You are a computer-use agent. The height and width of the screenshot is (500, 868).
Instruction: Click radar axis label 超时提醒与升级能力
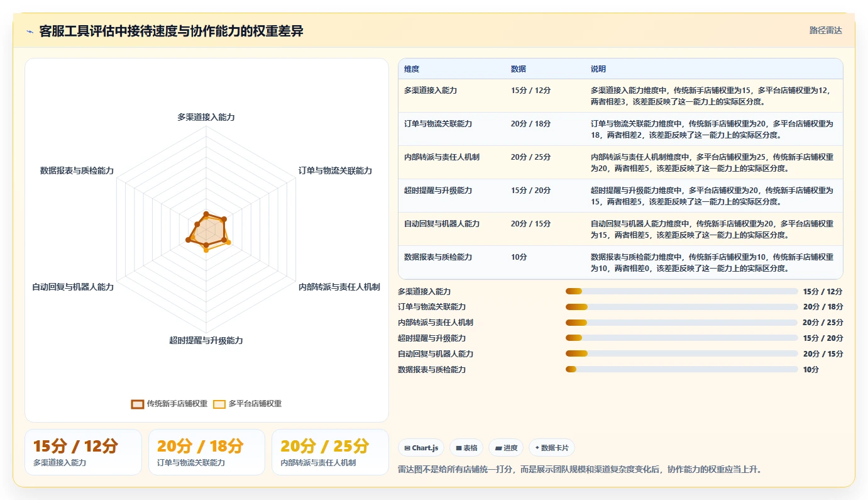click(x=206, y=340)
